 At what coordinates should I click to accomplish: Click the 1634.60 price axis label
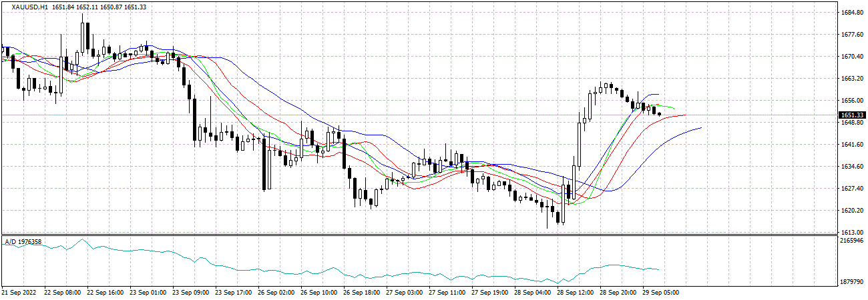tap(852, 167)
